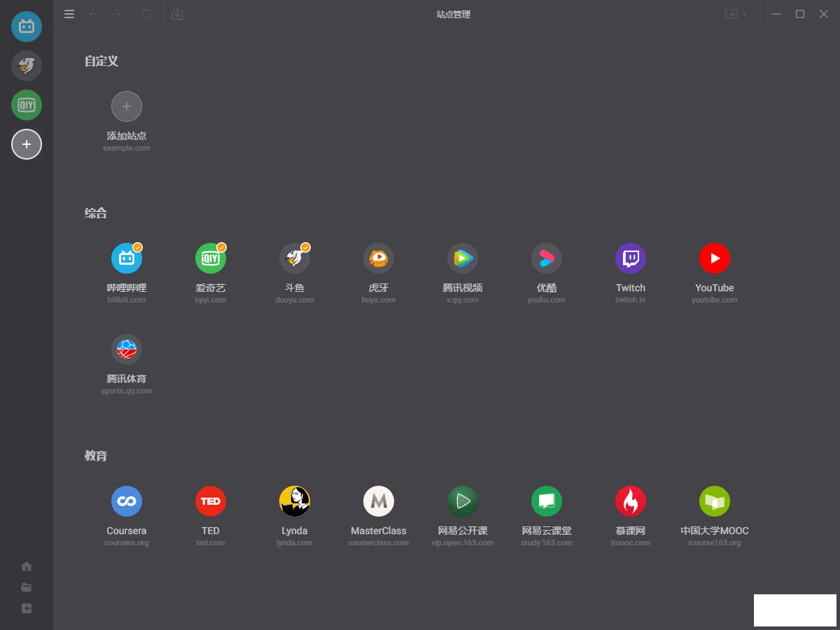Viewport: 840px width, 630px height.
Task: Select the TED site icon
Action: (x=211, y=501)
